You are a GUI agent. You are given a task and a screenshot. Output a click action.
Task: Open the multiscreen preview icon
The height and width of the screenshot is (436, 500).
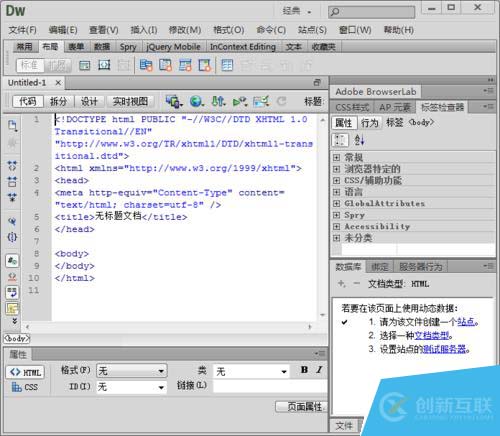click(x=174, y=101)
